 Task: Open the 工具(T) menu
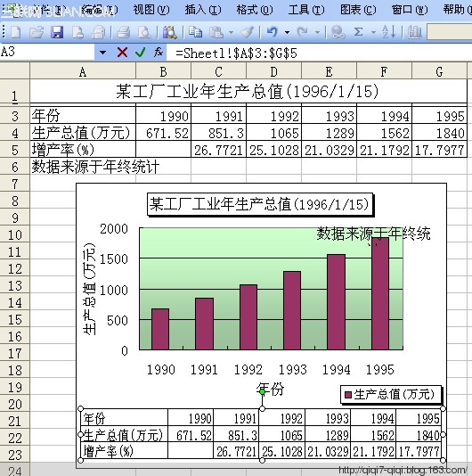pyautogui.click(x=306, y=11)
